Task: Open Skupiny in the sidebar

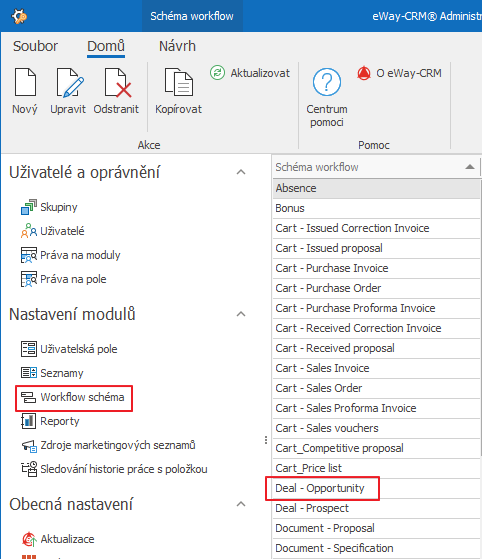Action: pyautogui.click(x=59, y=207)
